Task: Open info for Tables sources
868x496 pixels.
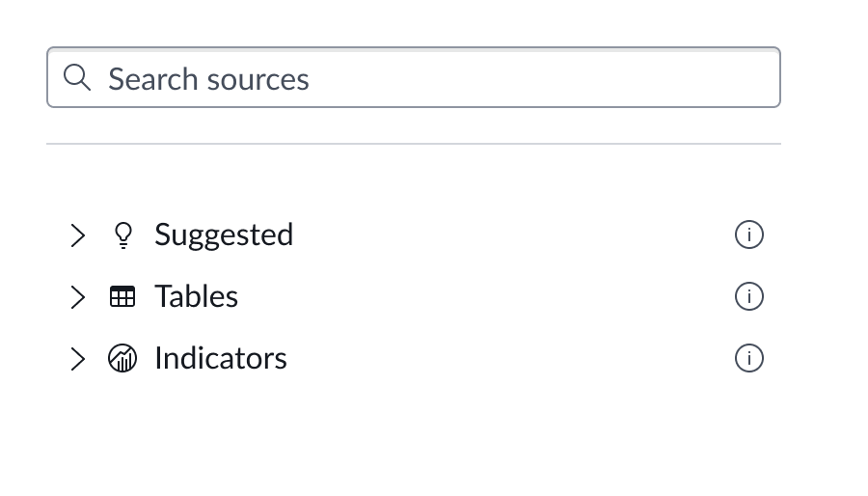Action: click(x=749, y=296)
